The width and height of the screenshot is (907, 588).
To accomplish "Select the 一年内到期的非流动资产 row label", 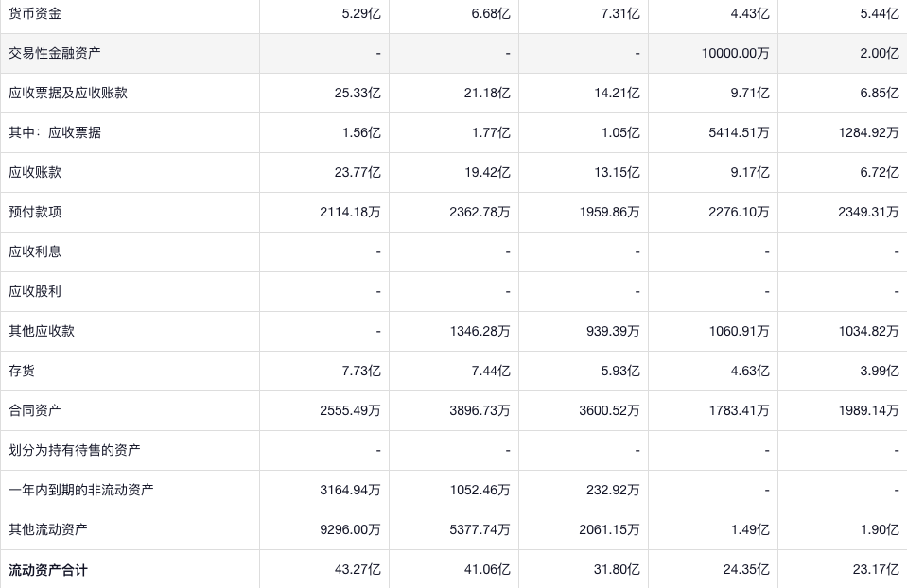I will (x=81, y=490).
